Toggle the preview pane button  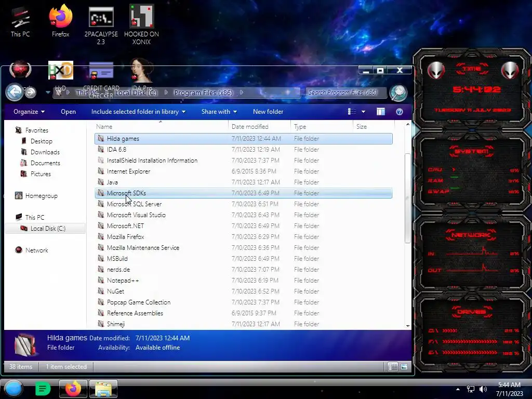(x=381, y=112)
